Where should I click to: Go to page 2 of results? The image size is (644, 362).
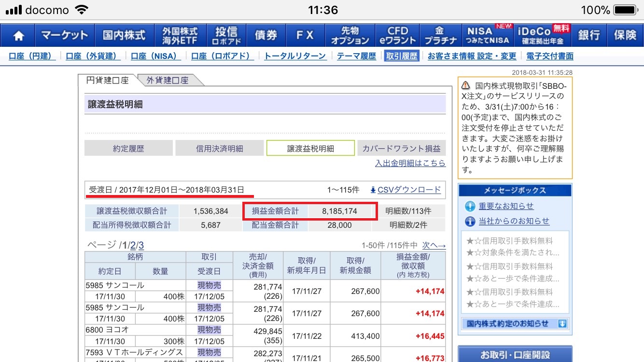pyautogui.click(x=133, y=245)
